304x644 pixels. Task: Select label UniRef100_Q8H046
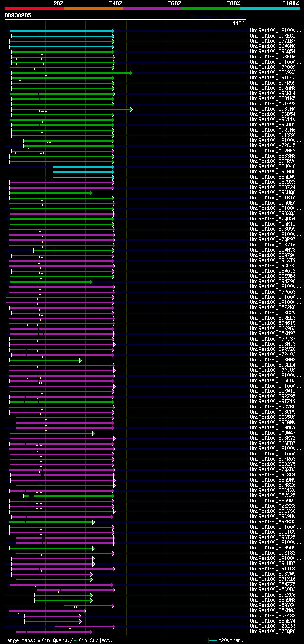click(x=273, y=167)
